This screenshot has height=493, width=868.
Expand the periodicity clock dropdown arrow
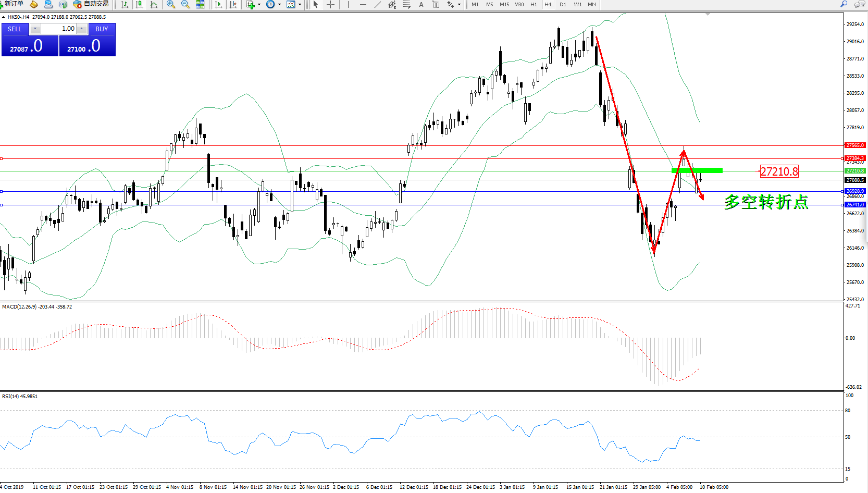pyautogui.click(x=279, y=5)
